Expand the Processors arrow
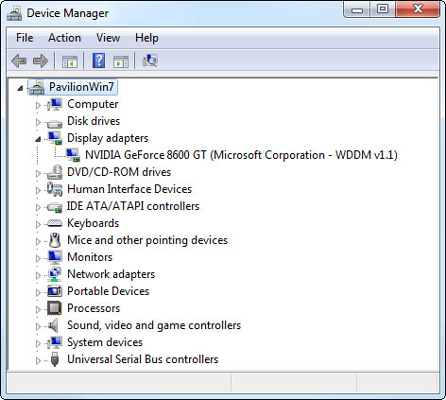This screenshot has height=400, width=446. pyautogui.click(x=38, y=309)
